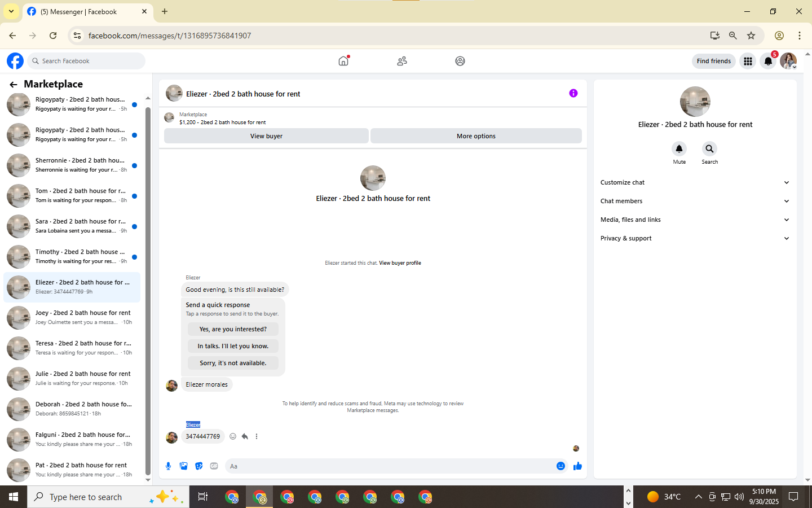
Task: Open Teresa conversation
Action: pos(72,348)
